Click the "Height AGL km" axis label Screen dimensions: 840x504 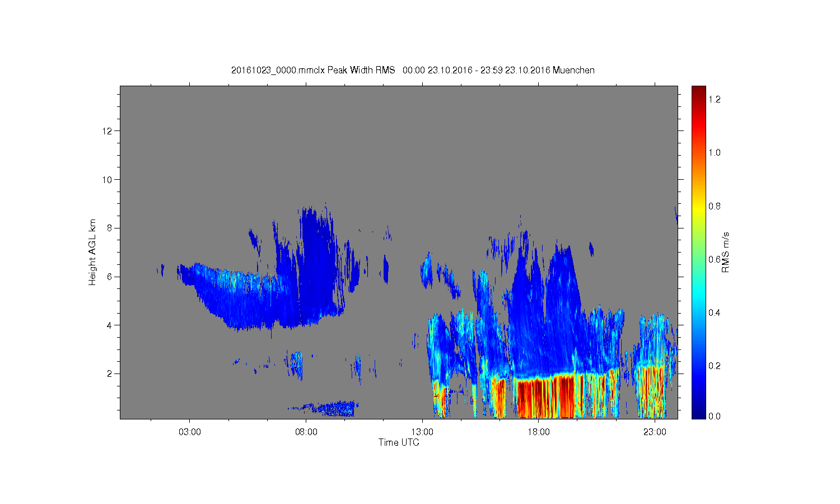point(92,252)
